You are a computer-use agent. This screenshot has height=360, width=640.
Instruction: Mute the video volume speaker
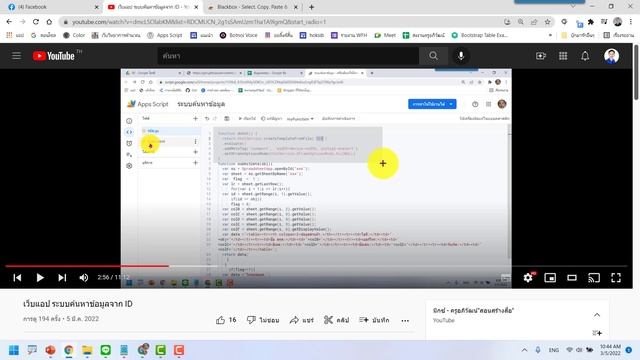coord(84,278)
